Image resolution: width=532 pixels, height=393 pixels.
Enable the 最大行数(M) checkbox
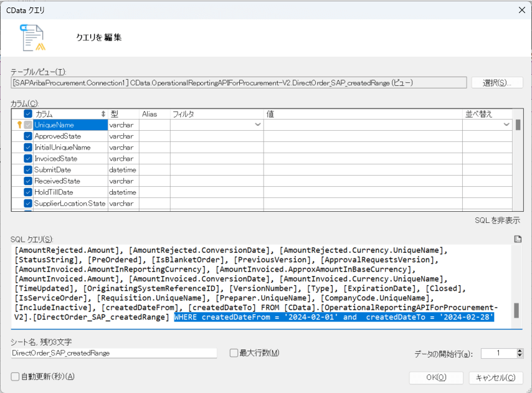pyautogui.click(x=234, y=353)
